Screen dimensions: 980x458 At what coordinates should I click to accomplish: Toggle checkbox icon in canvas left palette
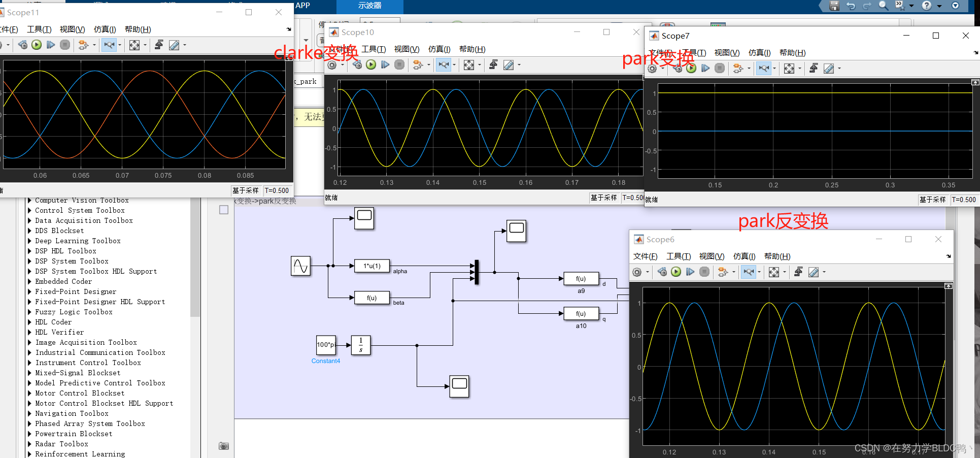pyautogui.click(x=224, y=210)
